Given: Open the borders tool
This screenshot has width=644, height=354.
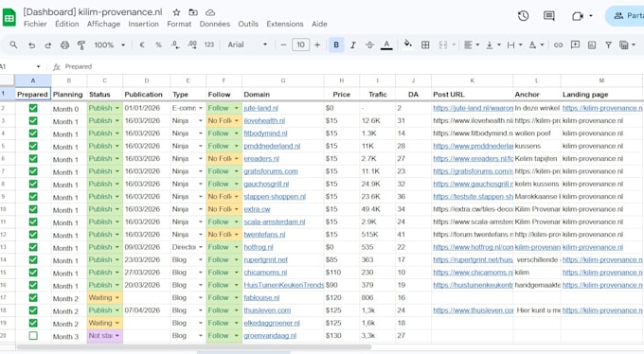Looking at the screenshot, I should pos(425,45).
